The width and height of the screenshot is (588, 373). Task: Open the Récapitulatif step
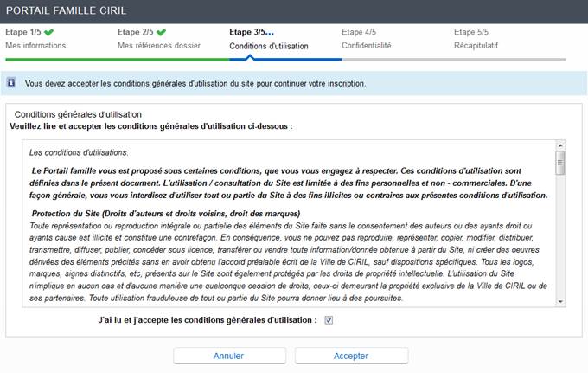482,45
